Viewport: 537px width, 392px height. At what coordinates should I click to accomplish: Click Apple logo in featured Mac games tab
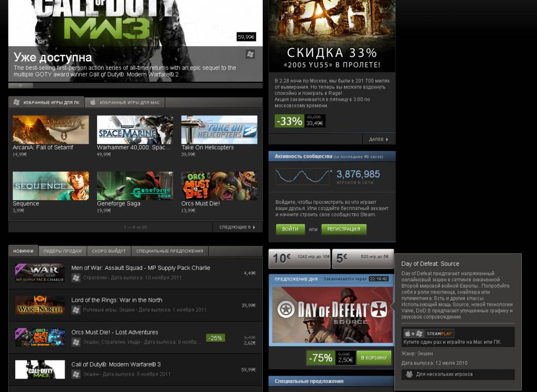pos(93,102)
